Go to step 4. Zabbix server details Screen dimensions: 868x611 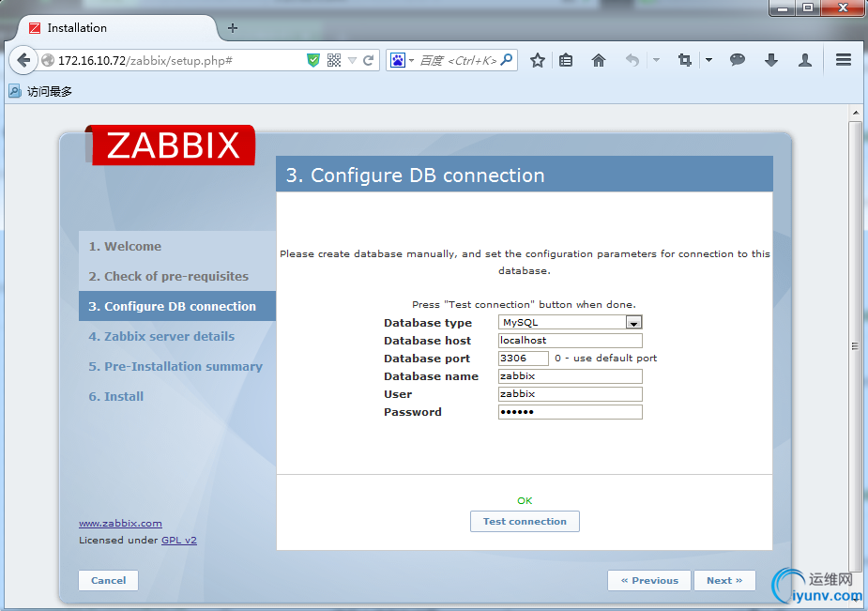[x=161, y=337]
